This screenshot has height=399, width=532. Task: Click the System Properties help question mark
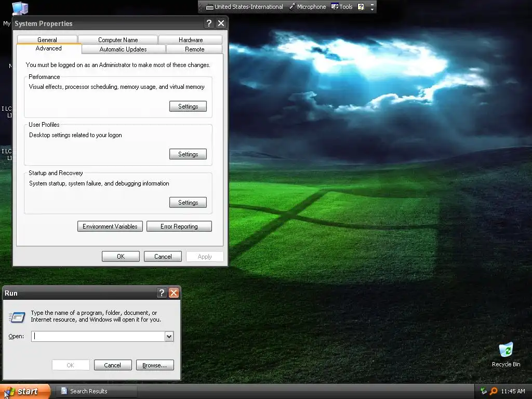(x=209, y=23)
